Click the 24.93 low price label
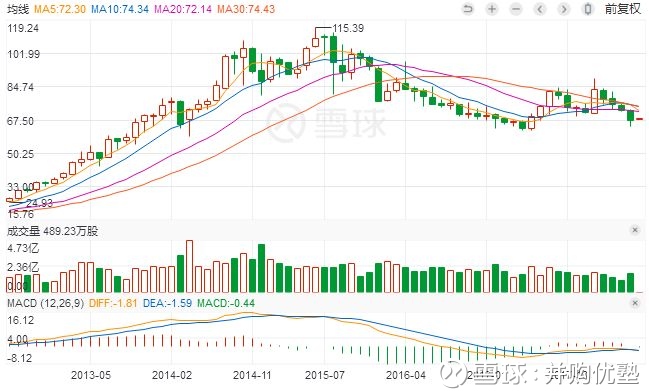 click(x=39, y=203)
